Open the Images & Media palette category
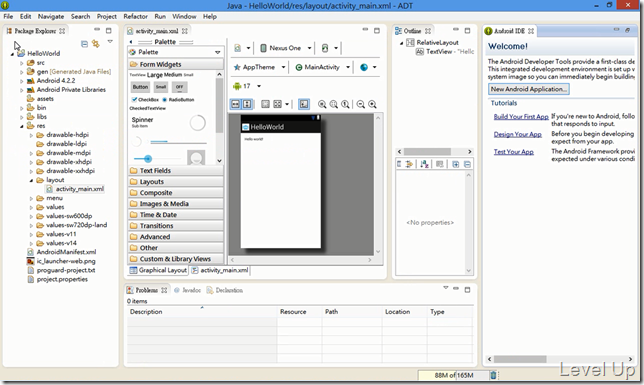The width and height of the screenshot is (644, 385). click(176, 204)
